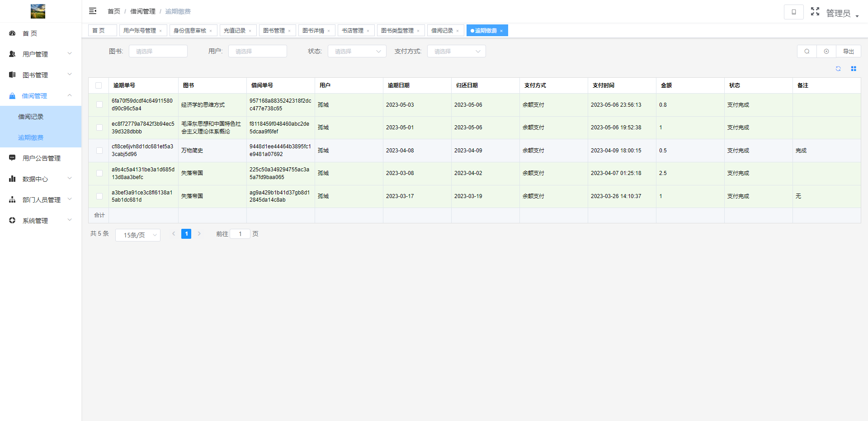868x421 pixels.
Task: Open 借阅记录 in the sidebar submenu
Action: coord(31,117)
